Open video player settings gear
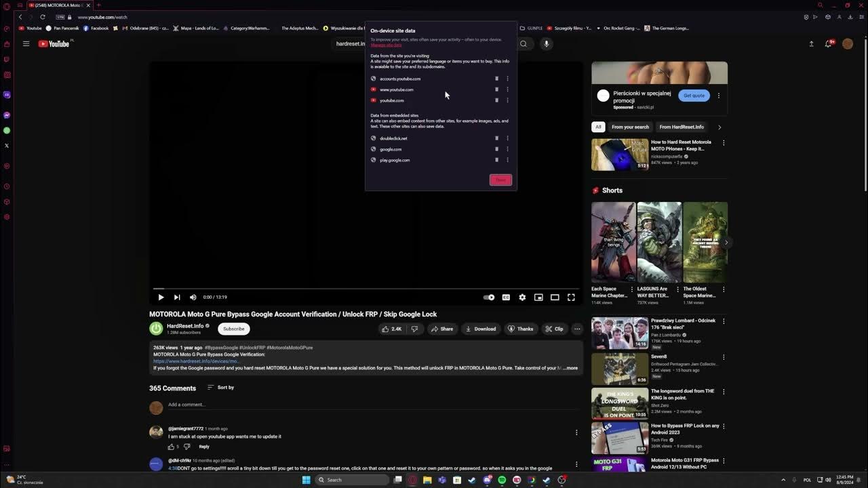The height and width of the screenshot is (488, 868). coord(522,297)
